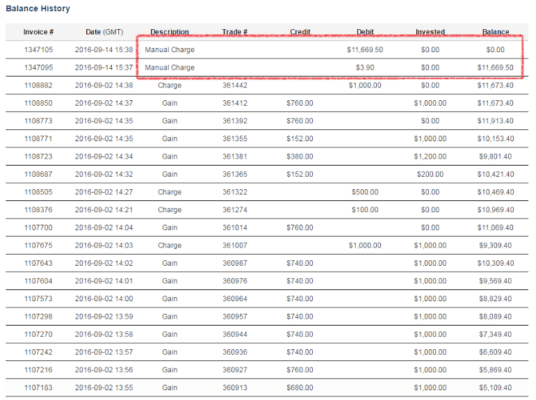This screenshot has width=536, height=400.
Task: Select trade number 361007
Action: point(234,245)
